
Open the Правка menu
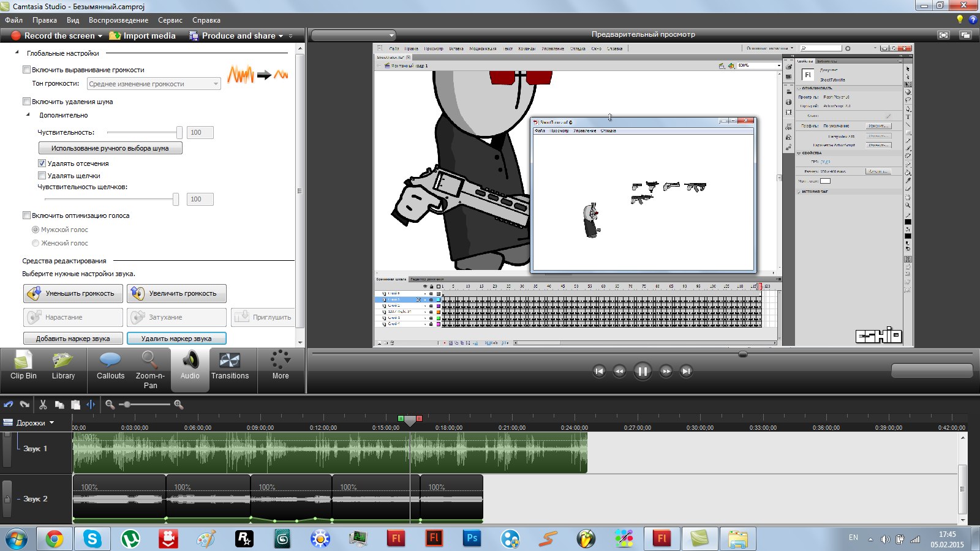point(45,20)
